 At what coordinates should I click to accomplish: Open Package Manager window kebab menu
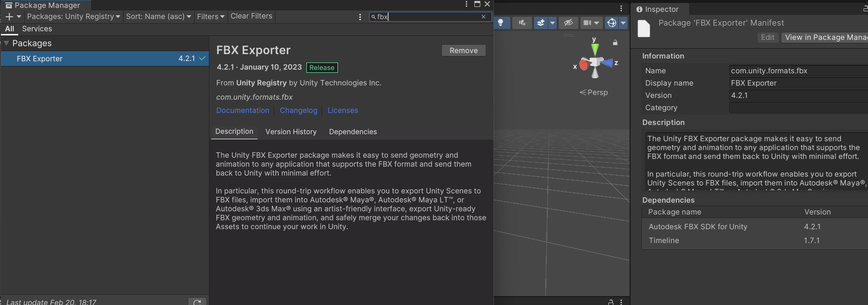467,4
